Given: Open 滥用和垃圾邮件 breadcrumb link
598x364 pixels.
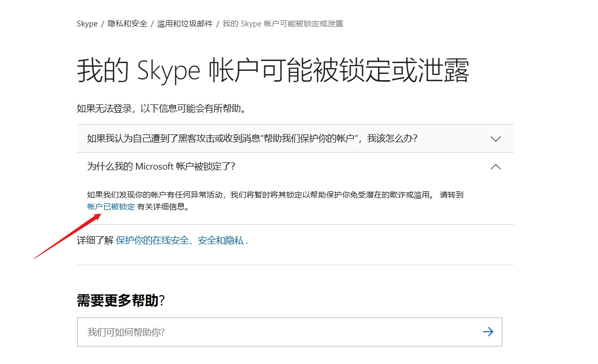Looking at the screenshot, I should [x=185, y=24].
